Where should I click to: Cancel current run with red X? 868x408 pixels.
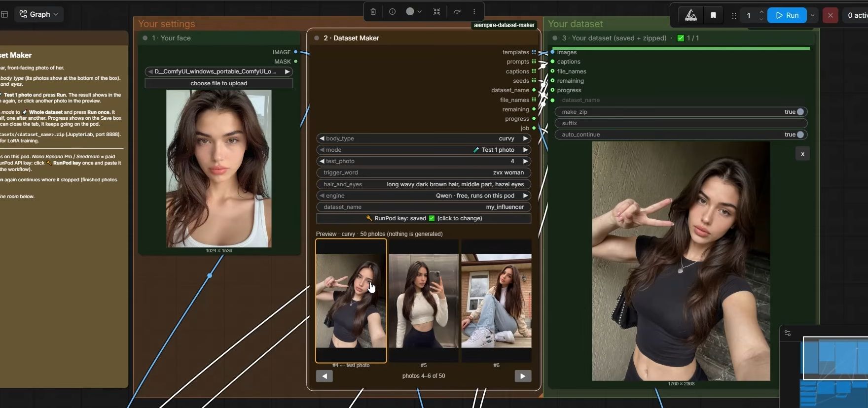click(831, 15)
